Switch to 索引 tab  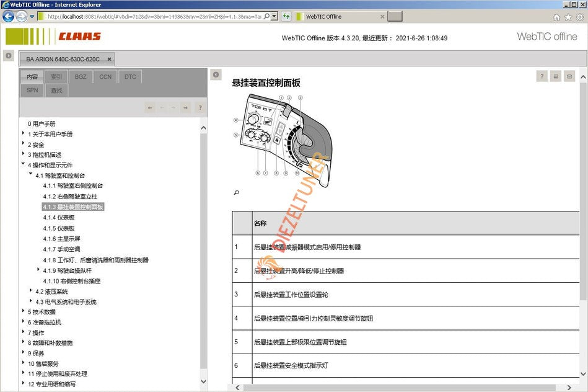[x=56, y=76]
